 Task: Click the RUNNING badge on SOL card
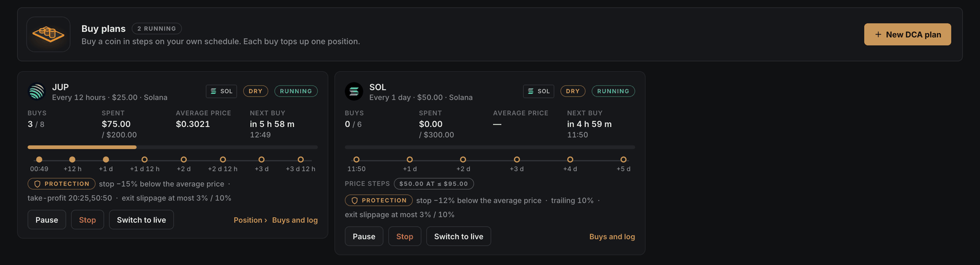[x=613, y=91]
